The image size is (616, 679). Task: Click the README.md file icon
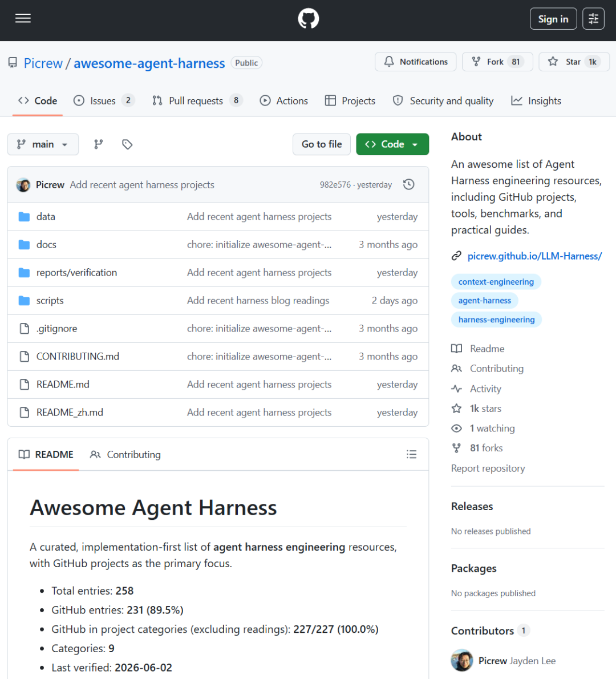[25, 385]
